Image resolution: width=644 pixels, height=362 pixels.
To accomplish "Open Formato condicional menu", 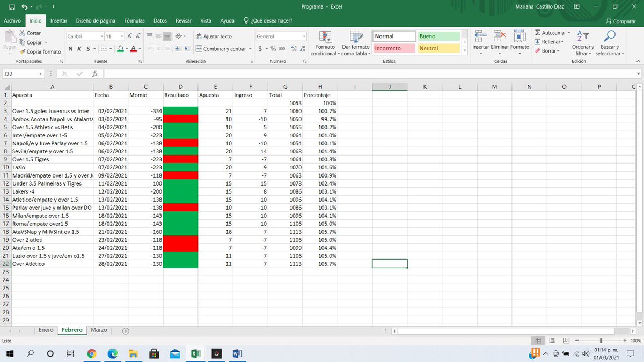I will pos(325,43).
